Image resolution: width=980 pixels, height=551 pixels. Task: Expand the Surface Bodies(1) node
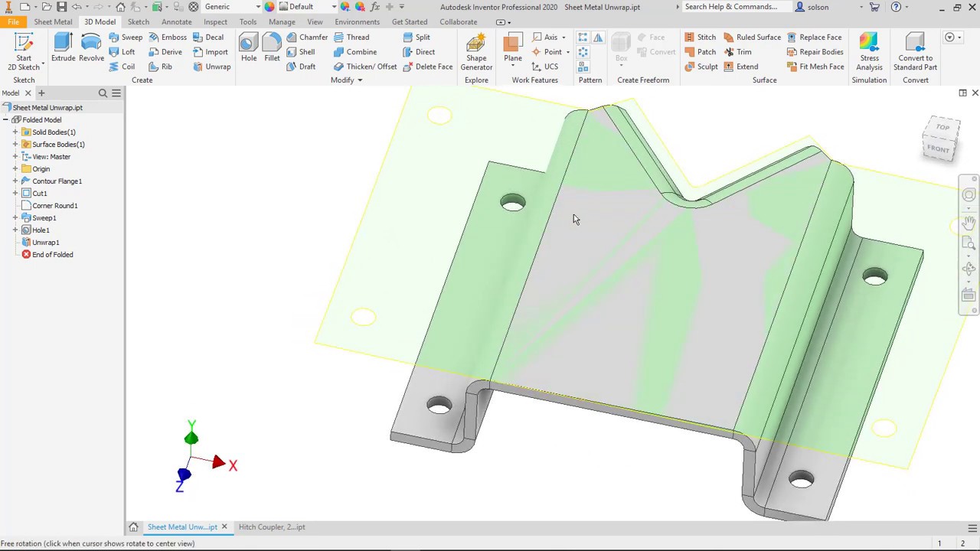15,145
